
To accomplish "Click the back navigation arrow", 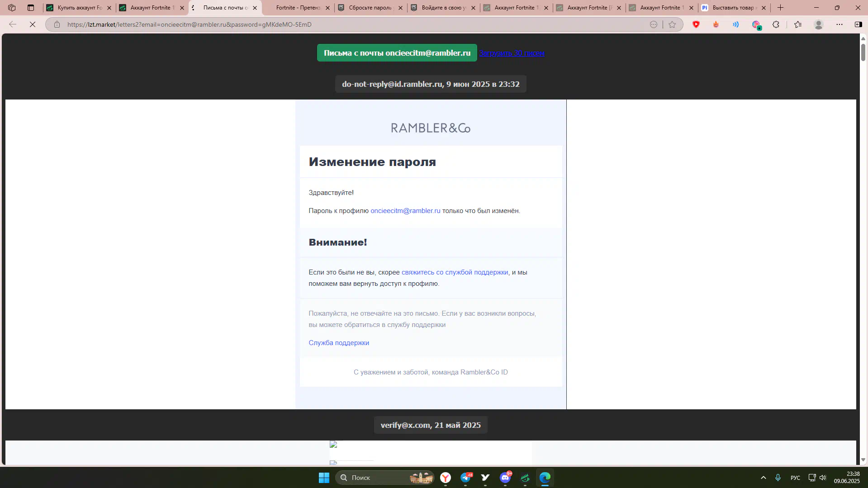I will pyautogui.click(x=13, y=24).
